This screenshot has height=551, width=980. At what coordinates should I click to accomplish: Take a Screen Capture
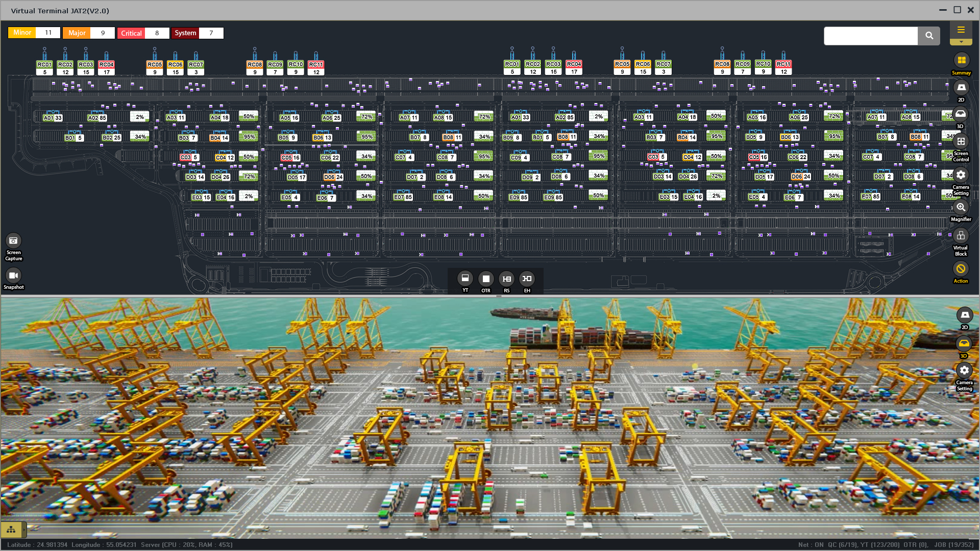tap(14, 241)
